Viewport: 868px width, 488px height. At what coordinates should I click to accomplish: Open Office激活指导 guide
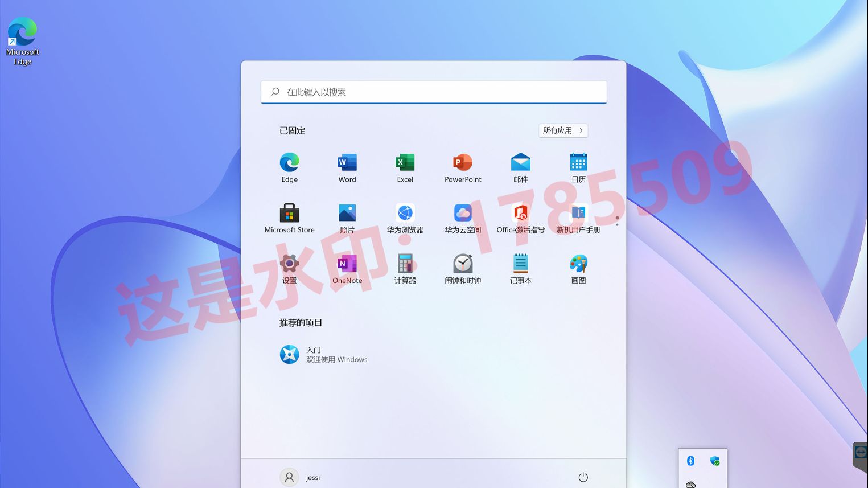pyautogui.click(x=521, y=219)
